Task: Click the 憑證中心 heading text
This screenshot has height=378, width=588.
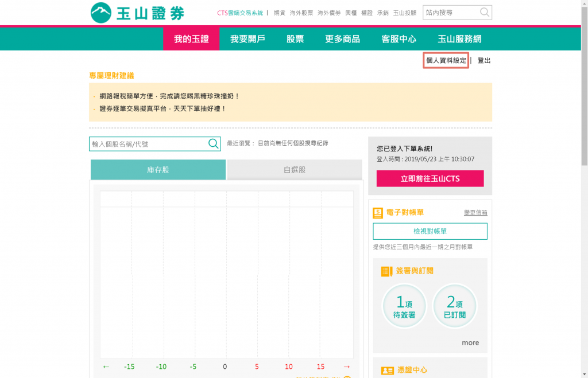Action: pos(412,370)
